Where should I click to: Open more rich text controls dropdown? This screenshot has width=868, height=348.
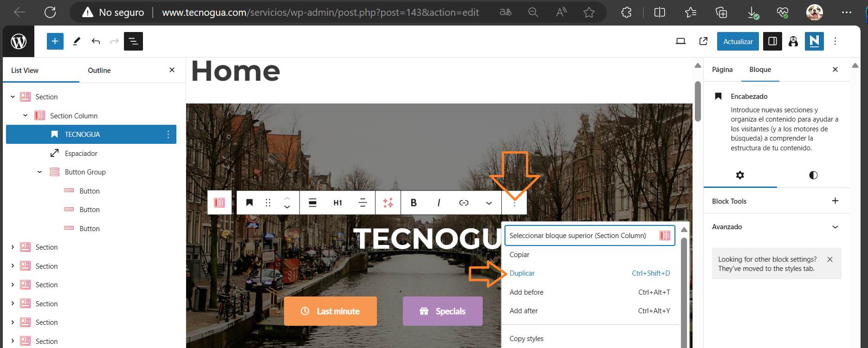click(x=489, y=203)
